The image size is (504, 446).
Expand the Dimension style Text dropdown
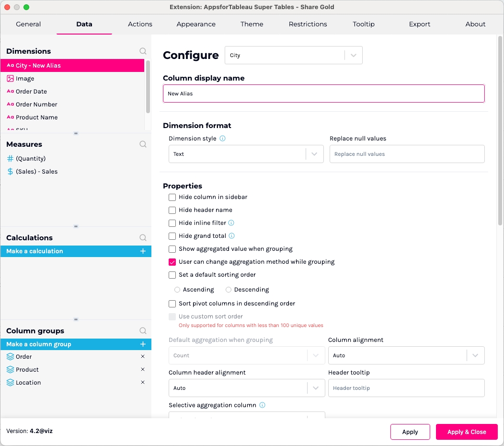(246, 154)
